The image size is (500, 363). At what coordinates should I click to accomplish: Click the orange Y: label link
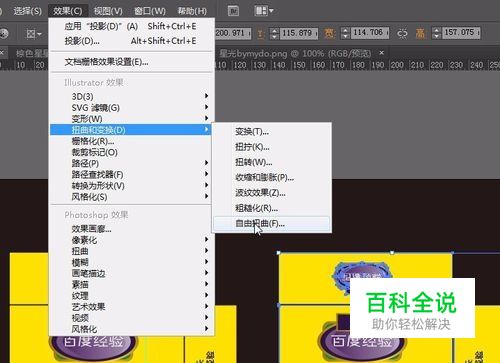(x=261, y=33)
